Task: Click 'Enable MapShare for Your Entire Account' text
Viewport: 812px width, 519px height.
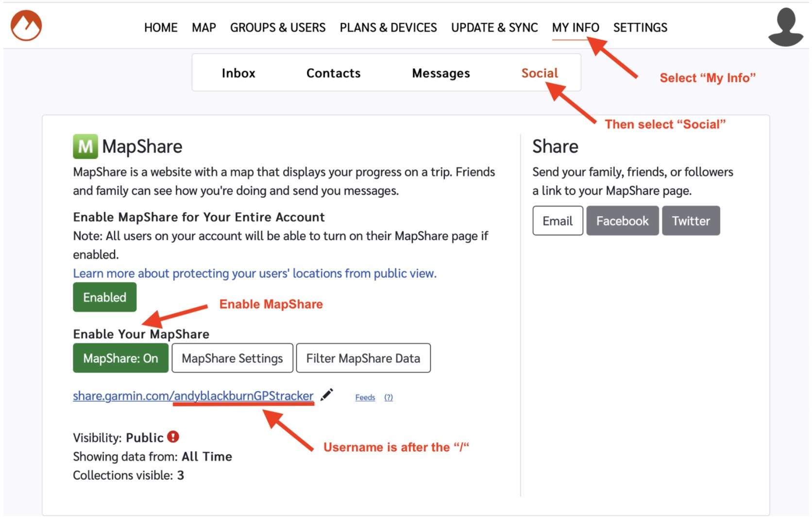Action: (199, 217)
